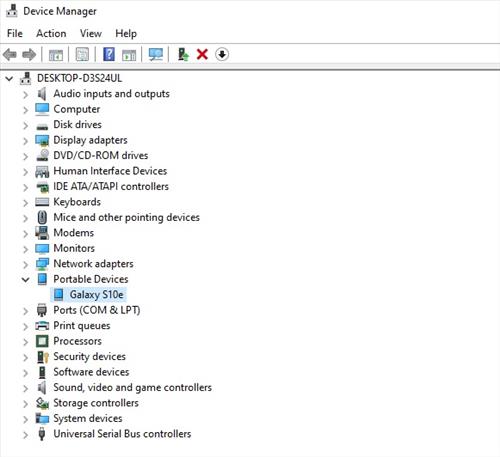Open the File menu
The image size is (500, 457).
[x=15, y=33]
